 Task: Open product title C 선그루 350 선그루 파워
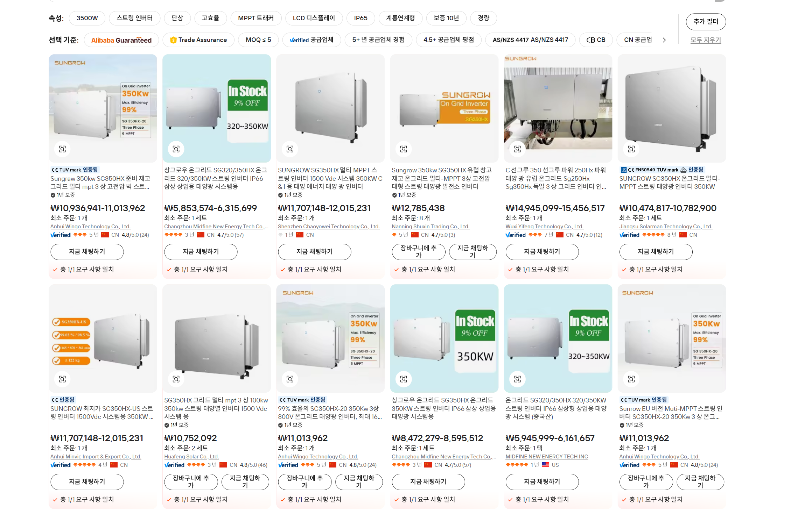tap(556, 178)
